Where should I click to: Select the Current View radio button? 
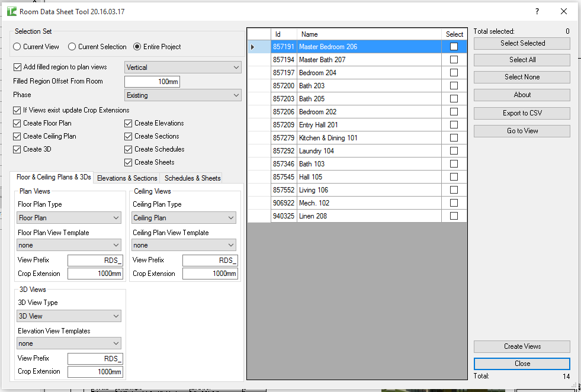point(18,47)
